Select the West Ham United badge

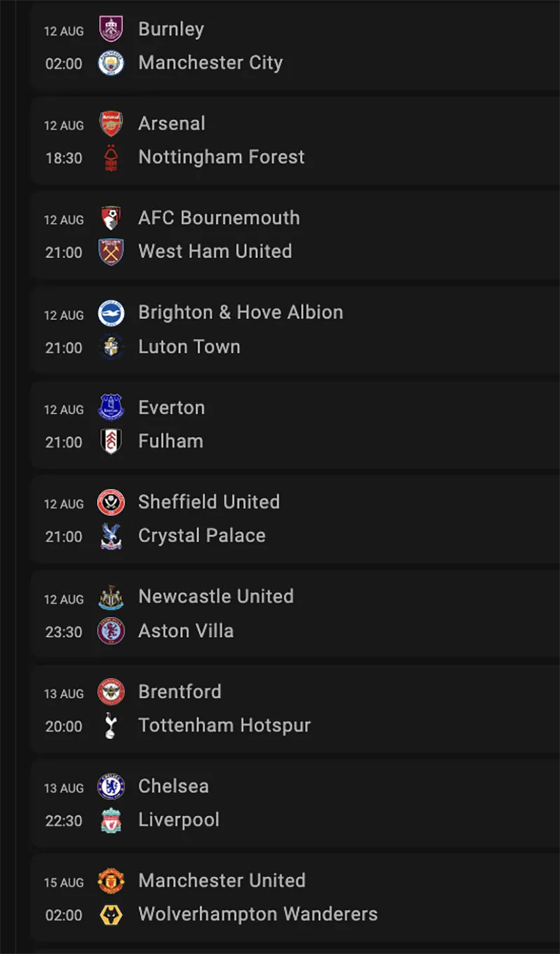111,251
